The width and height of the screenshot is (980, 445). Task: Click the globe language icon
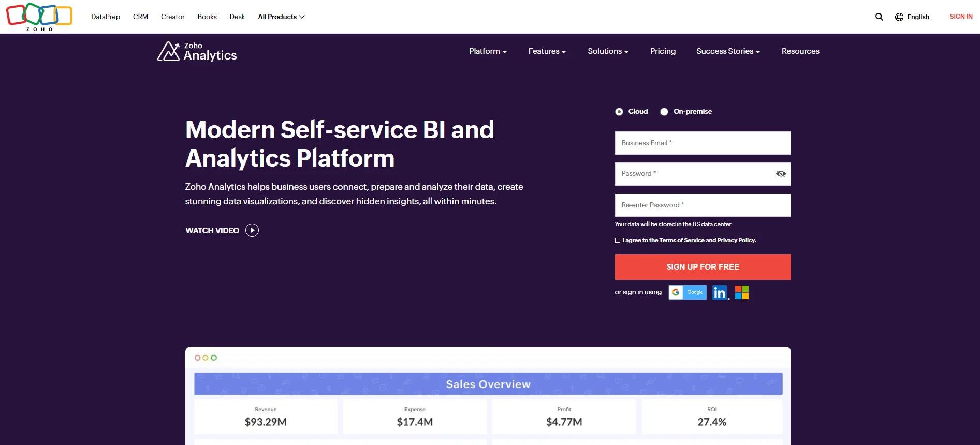click(899, 17)
